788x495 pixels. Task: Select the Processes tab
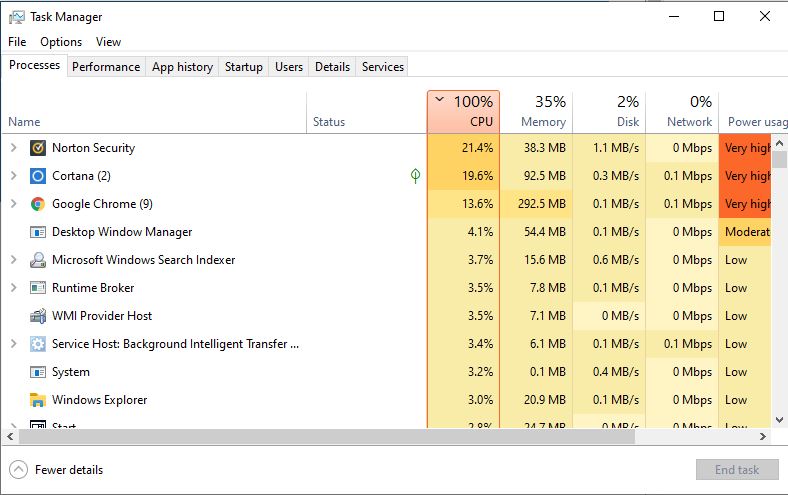point(34,65)
